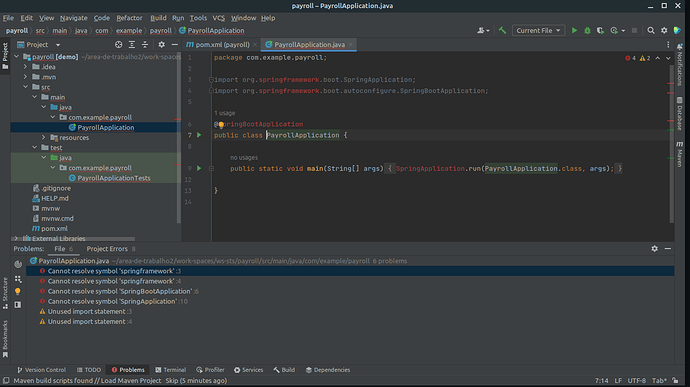Open editor tabs more options kebab icon
Image resolution: width=690 pixels, height=387 pixels.
pos(668,44)
